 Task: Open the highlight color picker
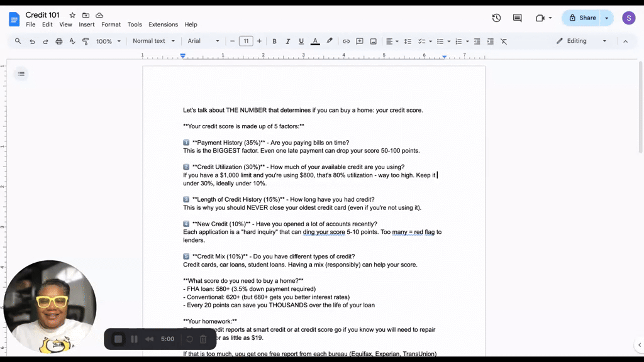pos(330,41)
